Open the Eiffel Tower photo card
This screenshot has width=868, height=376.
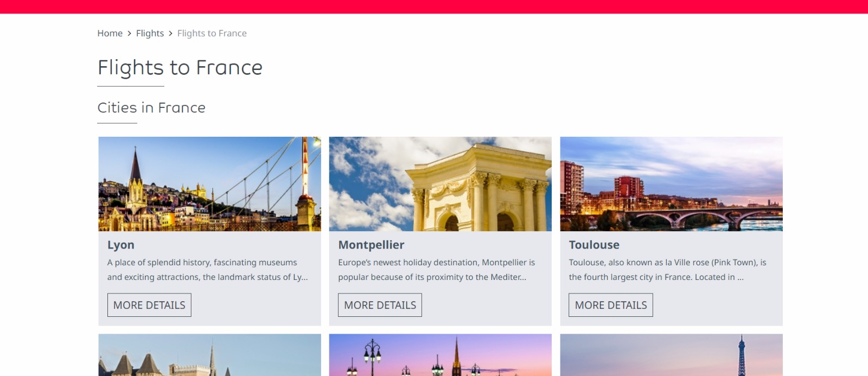(x=672, y=355)
